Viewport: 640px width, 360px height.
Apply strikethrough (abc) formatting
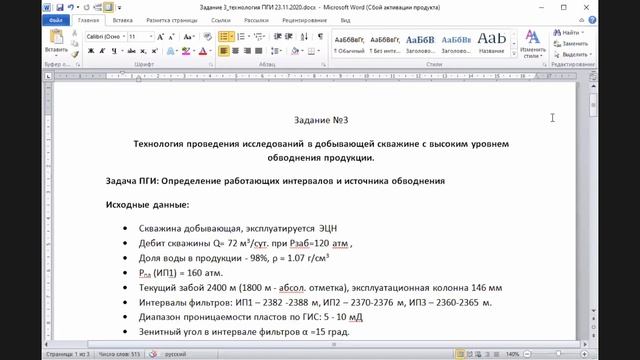pos(131,51)
